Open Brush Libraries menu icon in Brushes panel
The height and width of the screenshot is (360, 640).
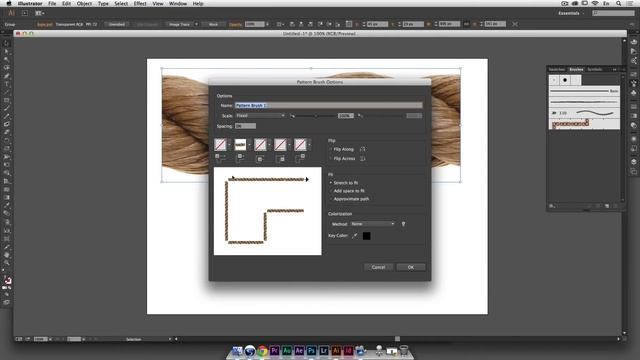[552, 206]
